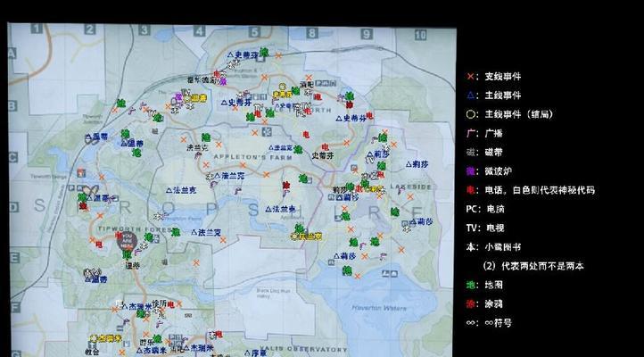Click the 电话，白色则代表神秘代码 legend text
The image size is (644, 357).
click(x=540, y=190)
